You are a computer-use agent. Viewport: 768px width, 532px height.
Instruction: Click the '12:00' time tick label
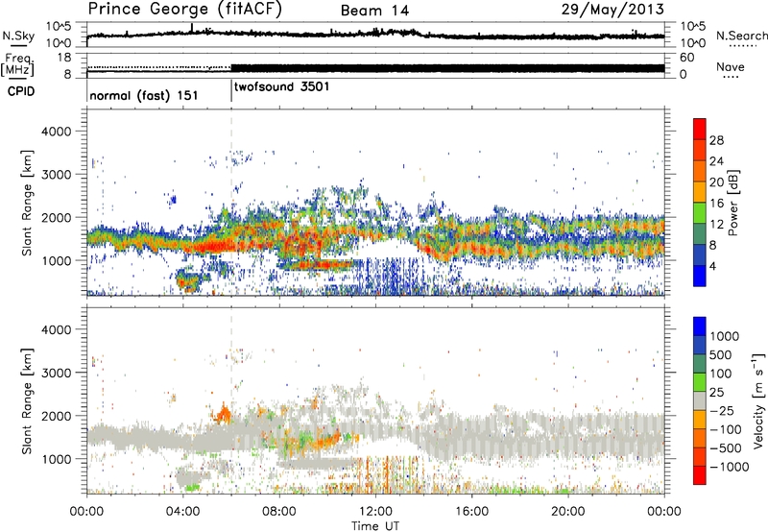point(375,512)
